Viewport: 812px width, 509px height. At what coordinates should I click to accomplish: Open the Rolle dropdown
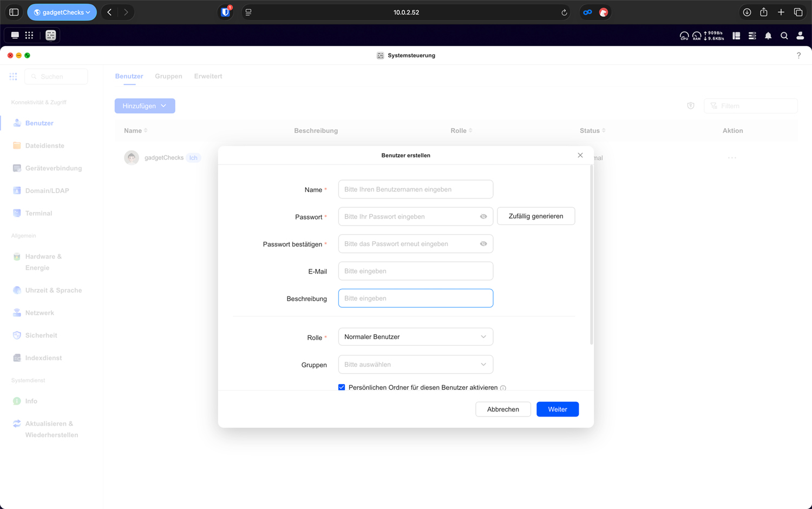click(x=415, y=337)
